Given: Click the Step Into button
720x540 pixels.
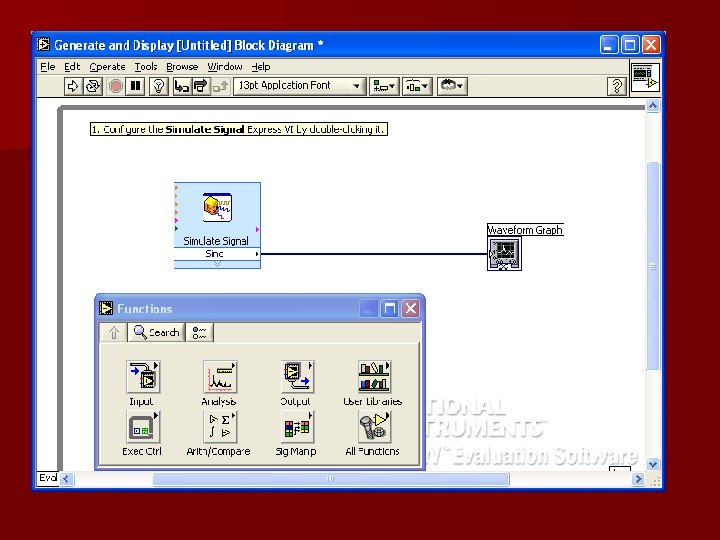Looking at the screenshot, I should click(182, 86).
